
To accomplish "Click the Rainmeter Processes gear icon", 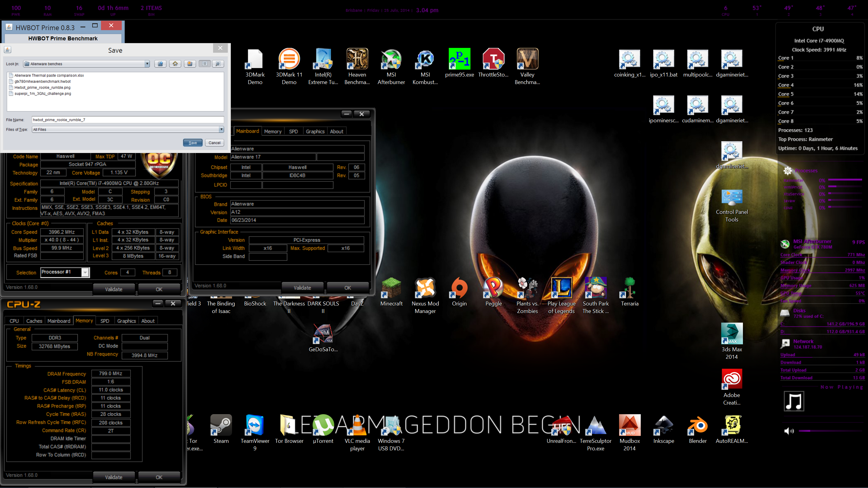I will [x=788, y=170].
